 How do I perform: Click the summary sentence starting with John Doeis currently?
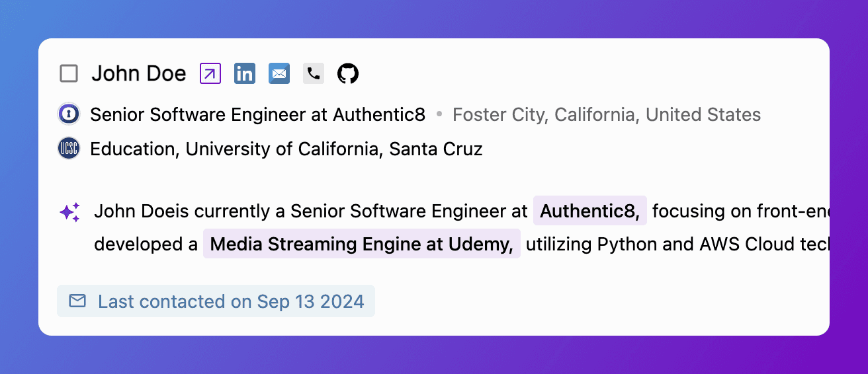(x=311, y=212)
